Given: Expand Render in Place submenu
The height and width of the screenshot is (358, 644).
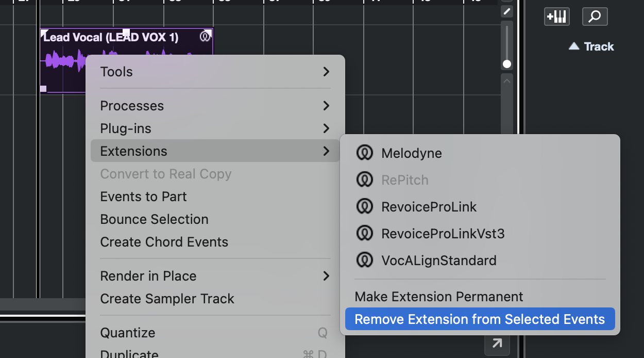Looking at the screenshot, I should point(215,276).
